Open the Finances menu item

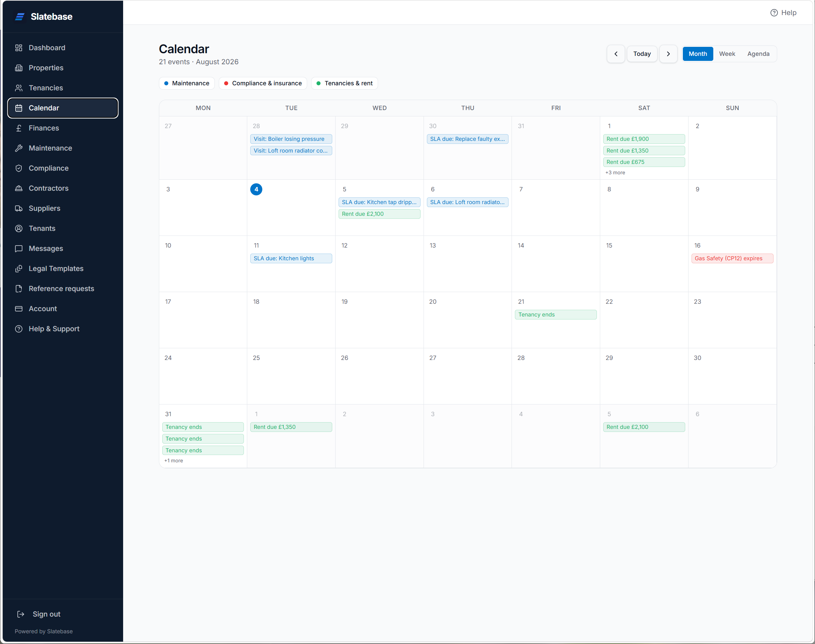[x=63, y=128]
